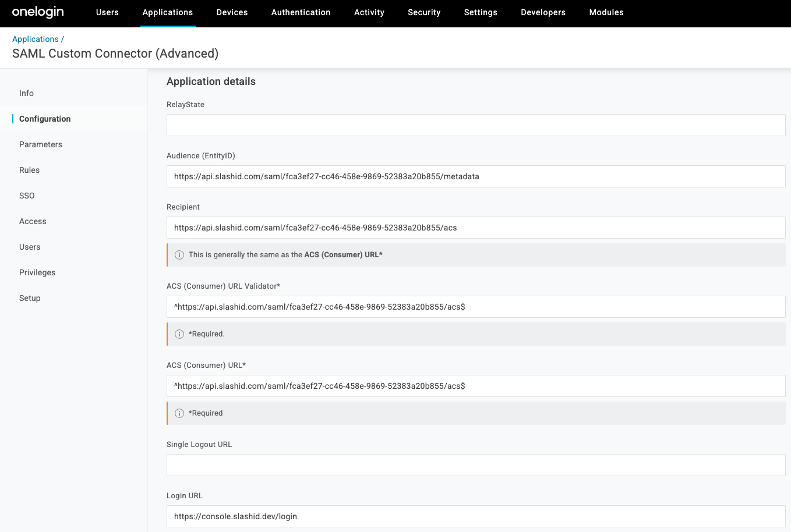Open the Security menu
The height and width of the screenshot is (532, 791).
pyautogui.click(x=424, y=12)
